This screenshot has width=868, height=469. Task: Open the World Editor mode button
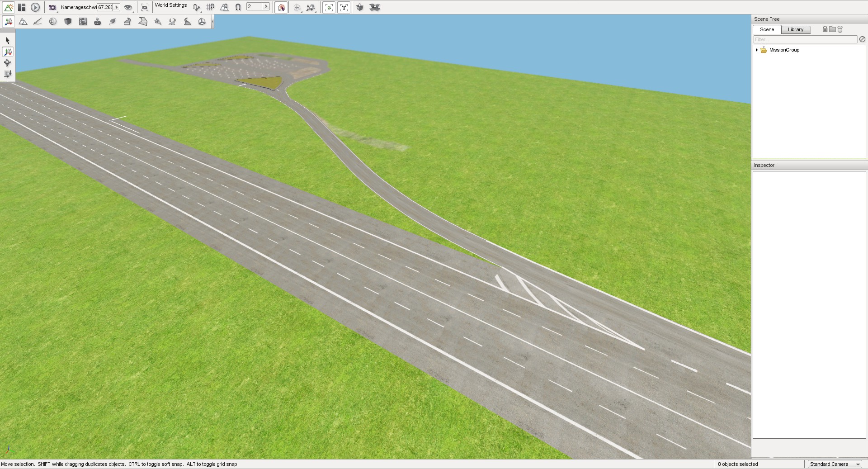click(x=9, y=7)
